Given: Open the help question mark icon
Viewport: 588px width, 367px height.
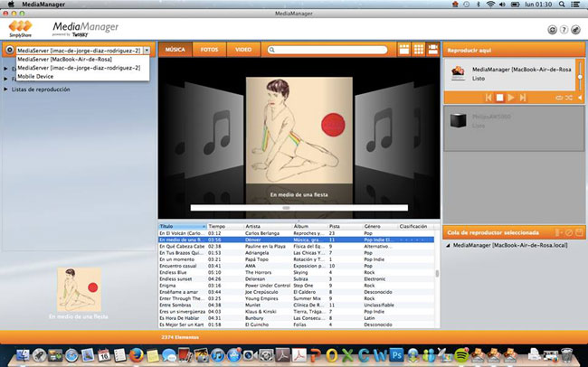Looking at the screenshot, I should (564, 30).
